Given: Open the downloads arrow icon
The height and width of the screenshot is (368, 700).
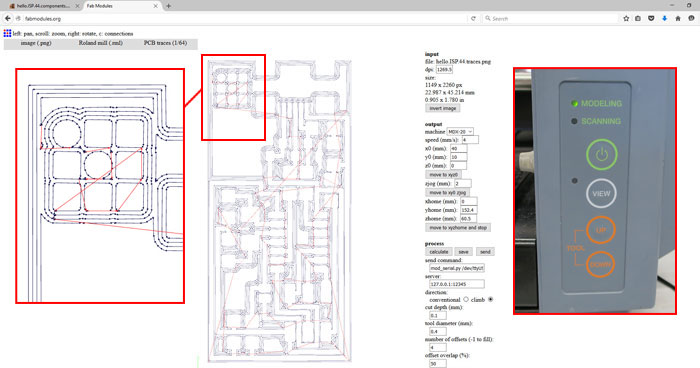Looking at the screenshot, I should [665, 18].
